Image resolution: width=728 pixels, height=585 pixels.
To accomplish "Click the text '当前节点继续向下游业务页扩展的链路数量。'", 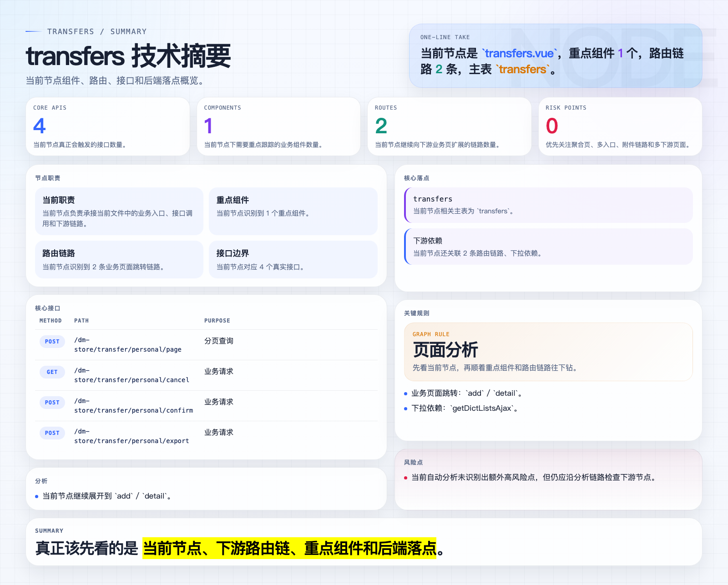I will pyautogui.click(x=438, y=145).
